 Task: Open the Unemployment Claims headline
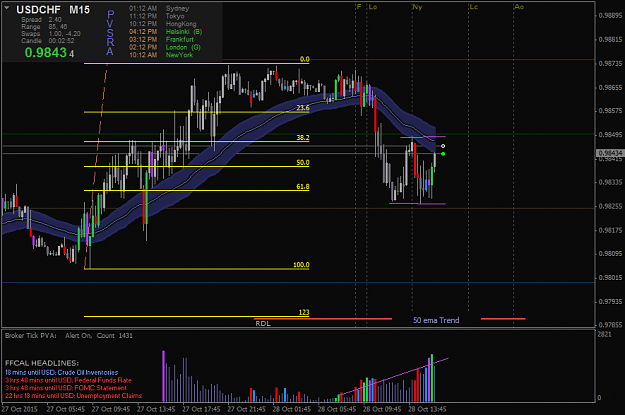73,396
